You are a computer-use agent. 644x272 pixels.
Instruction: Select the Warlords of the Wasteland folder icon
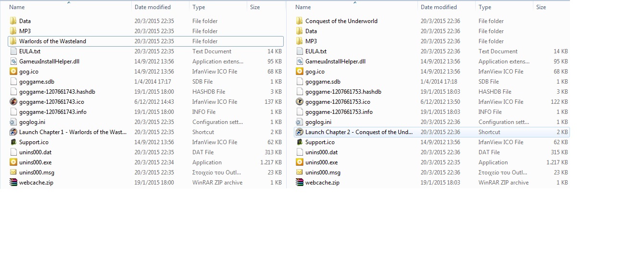point(13,41)
